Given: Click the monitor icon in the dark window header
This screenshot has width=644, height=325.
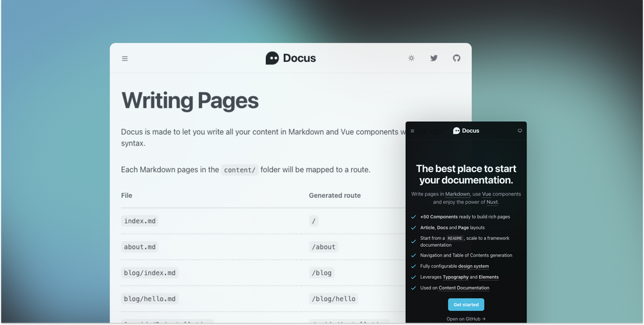Looking at the screenshot, I should 520,131.
